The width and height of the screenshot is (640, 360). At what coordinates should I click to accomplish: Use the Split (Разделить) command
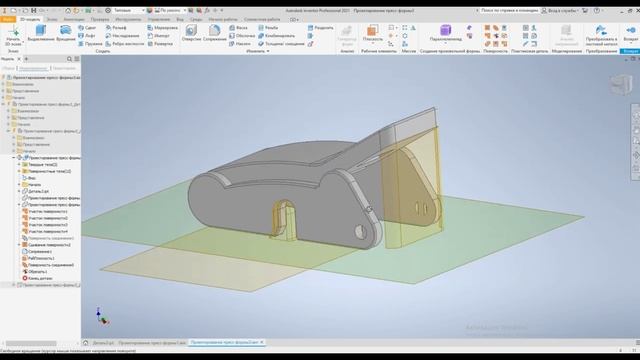pyautogui.click(x=320, y=28)
